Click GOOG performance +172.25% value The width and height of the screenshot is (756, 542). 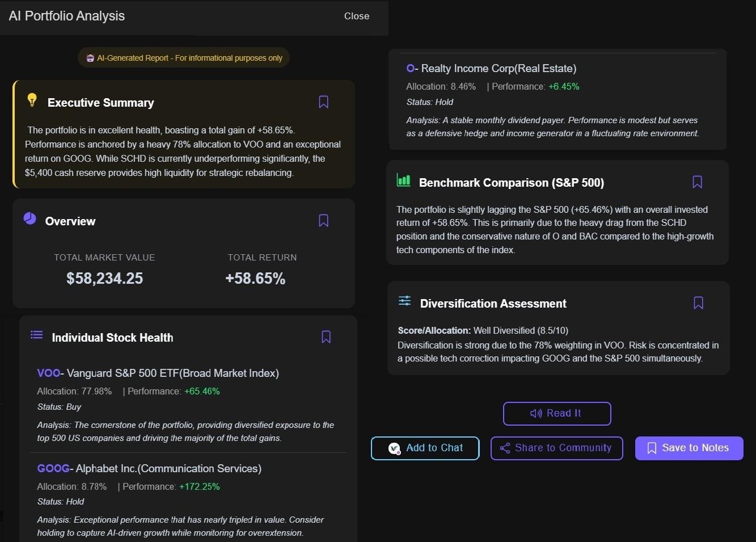click(200, 487)
